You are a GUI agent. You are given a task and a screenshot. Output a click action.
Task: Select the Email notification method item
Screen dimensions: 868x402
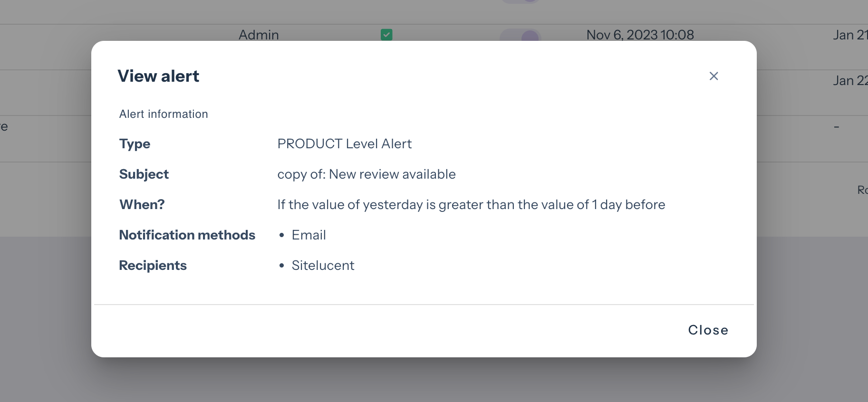(x=309, y=235)
